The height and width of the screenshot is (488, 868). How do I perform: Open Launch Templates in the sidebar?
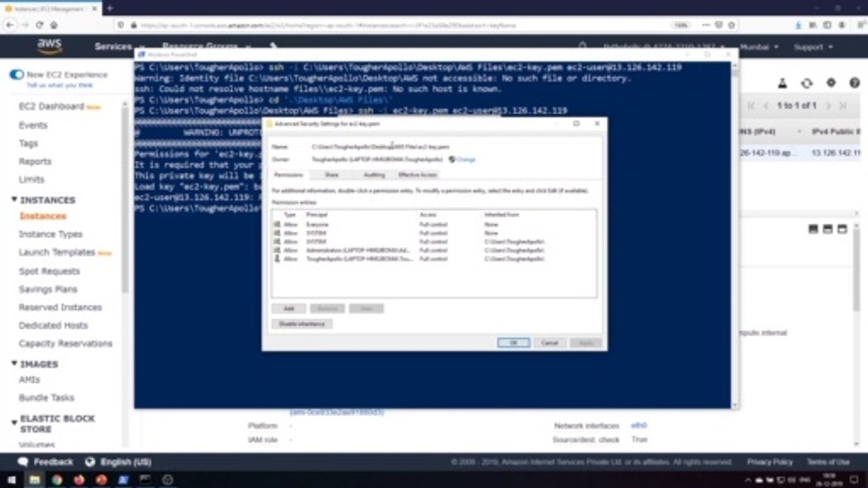[x=57, y=252]
